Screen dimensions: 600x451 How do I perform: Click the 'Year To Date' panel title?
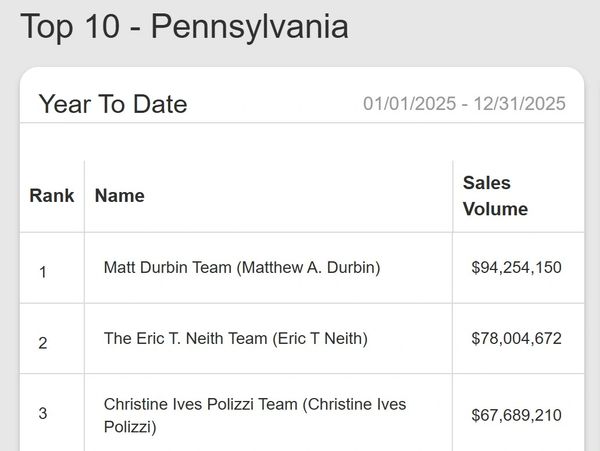click(112, 103)
